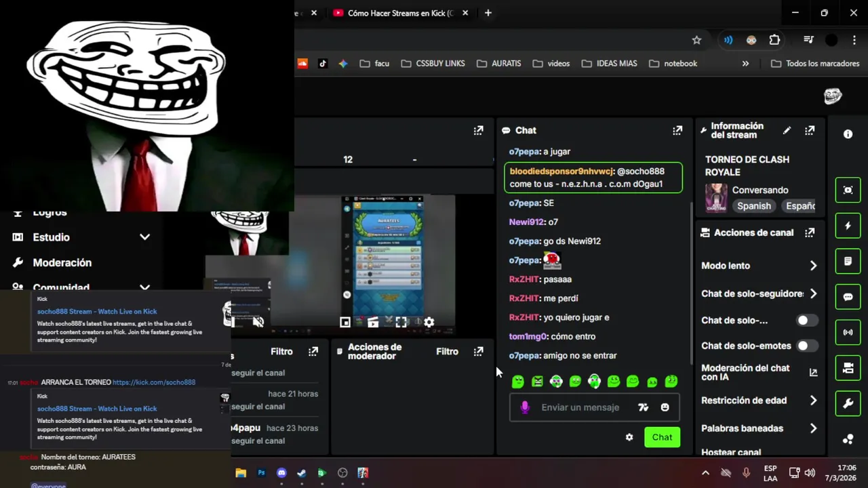Toggle the lightning bolt sidebar icon

(848, 226)
